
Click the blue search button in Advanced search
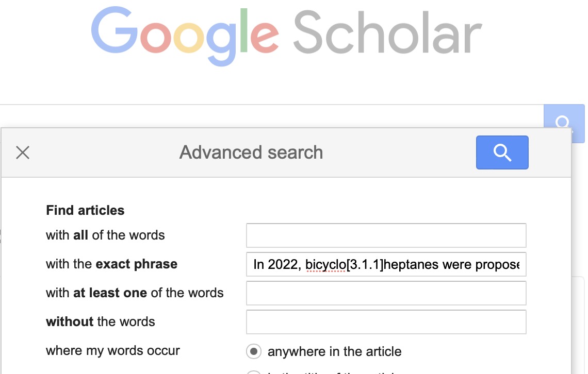point(502,152)
